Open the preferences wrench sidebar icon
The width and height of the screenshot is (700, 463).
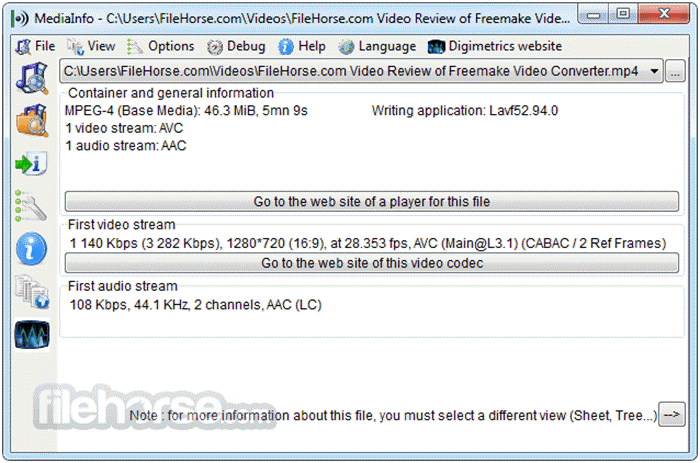(31, 206)
